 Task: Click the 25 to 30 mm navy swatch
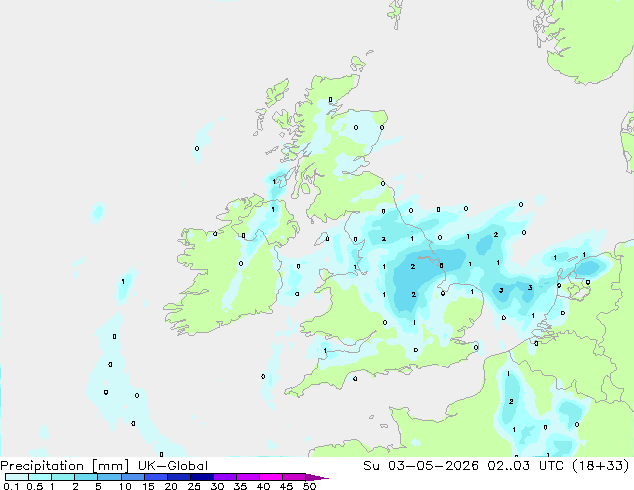tap(202, 477)
